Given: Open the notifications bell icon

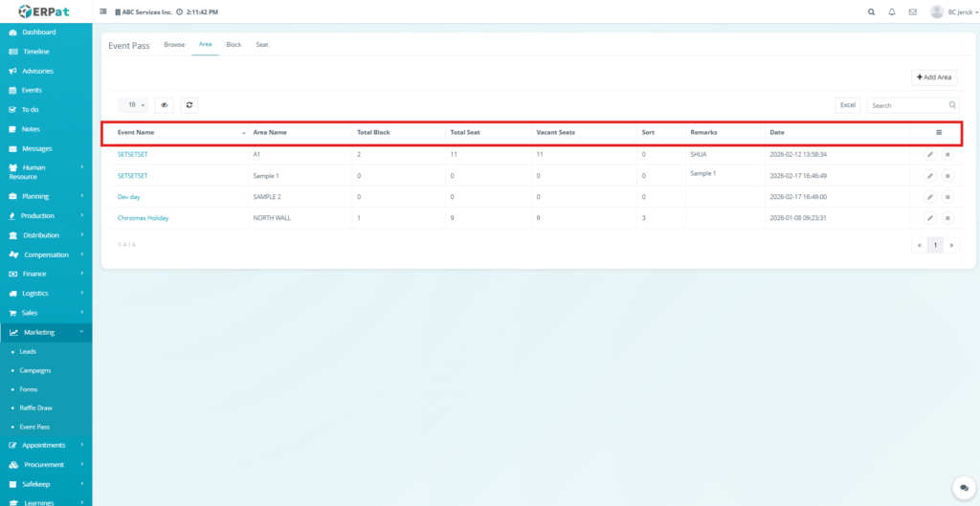Looking at the screenshot, I should (x=892, y=12).
